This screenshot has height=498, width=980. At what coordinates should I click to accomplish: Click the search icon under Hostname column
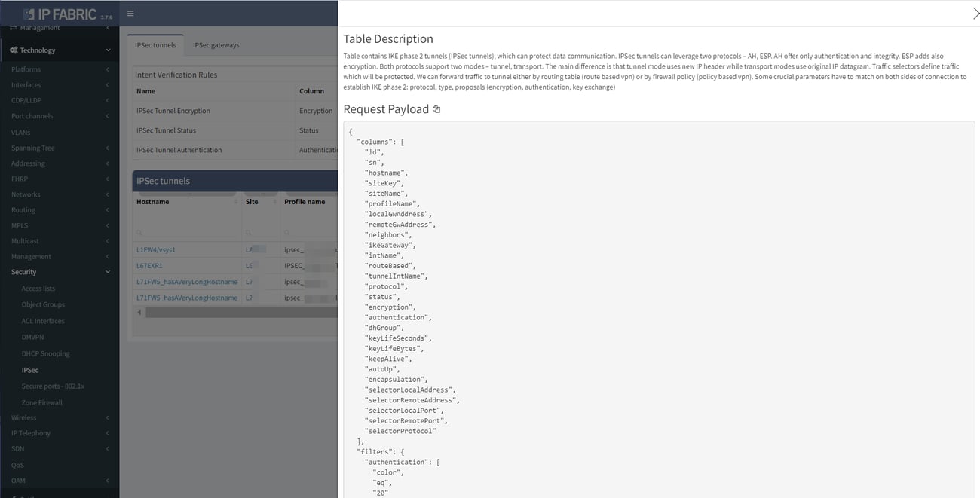[140, 233]
